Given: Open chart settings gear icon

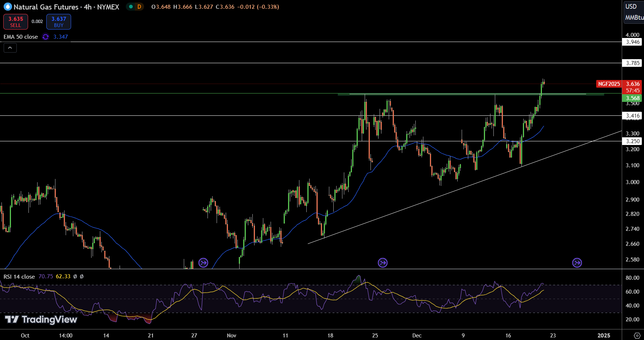Looking at the screenshot, I should pos(637,335).
